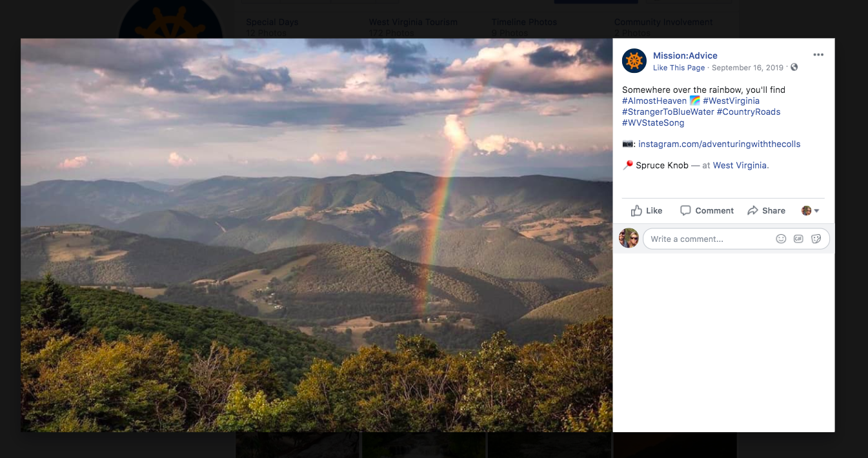Image resolution: width=868 pixels, height=458 pixels.
Task: Open the comment-as profile selector dropdown
Action: tap(811, 211)
